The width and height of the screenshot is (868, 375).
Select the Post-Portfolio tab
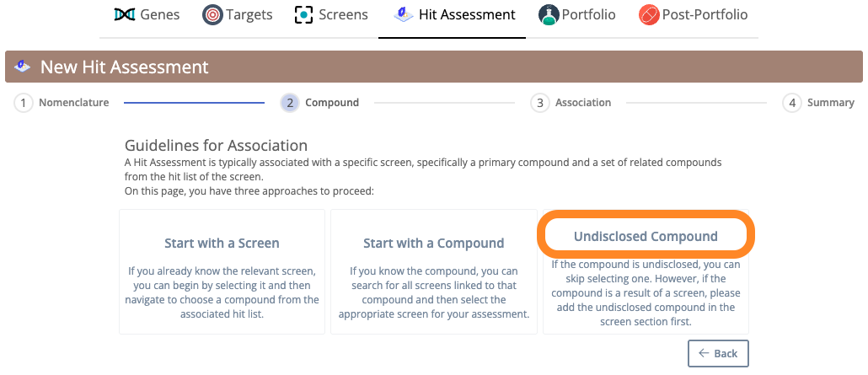tap(693, 14)
